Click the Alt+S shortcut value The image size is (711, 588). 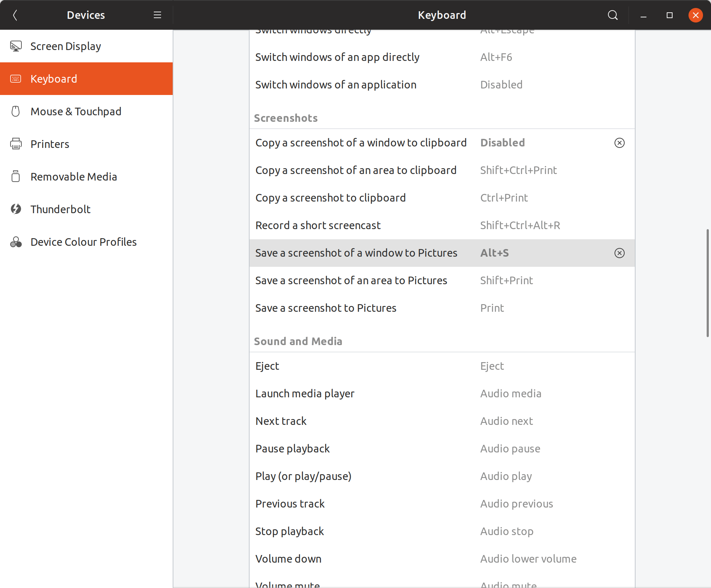pyautogui.click(x=494, y=253)
